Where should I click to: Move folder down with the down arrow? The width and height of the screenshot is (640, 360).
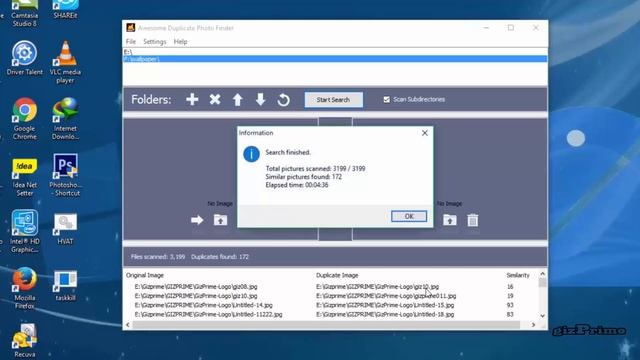click(x=260, y=100)
